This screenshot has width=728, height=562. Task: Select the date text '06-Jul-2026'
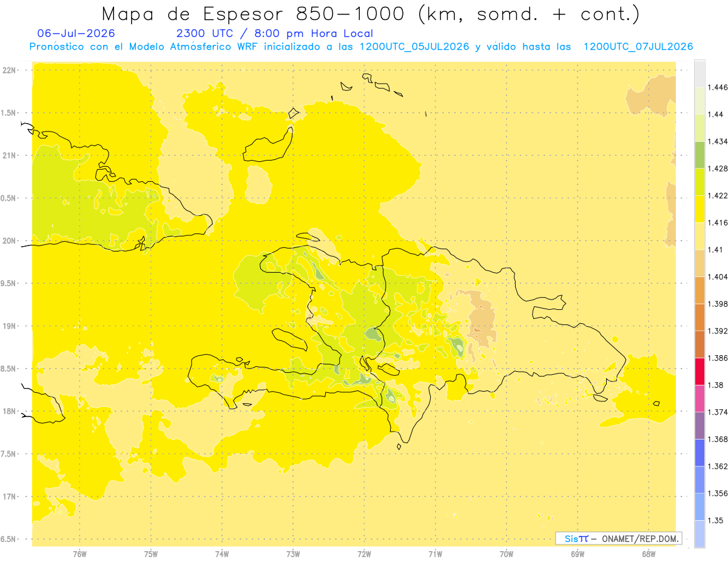[x=76, y=33]
